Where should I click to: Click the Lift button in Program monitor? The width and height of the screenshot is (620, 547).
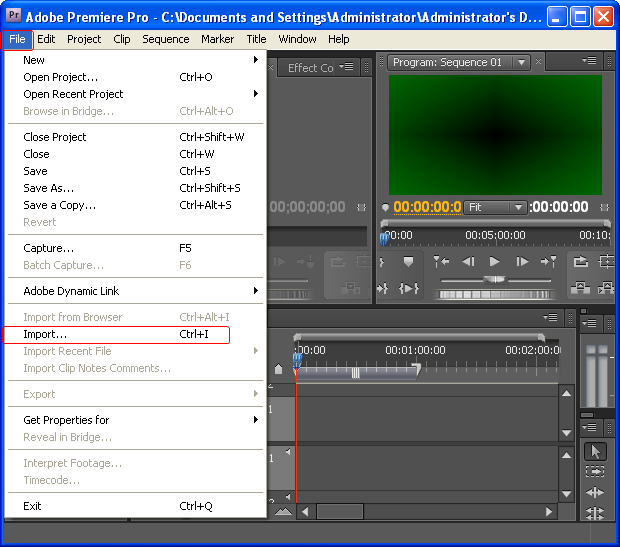coord(580,288)
